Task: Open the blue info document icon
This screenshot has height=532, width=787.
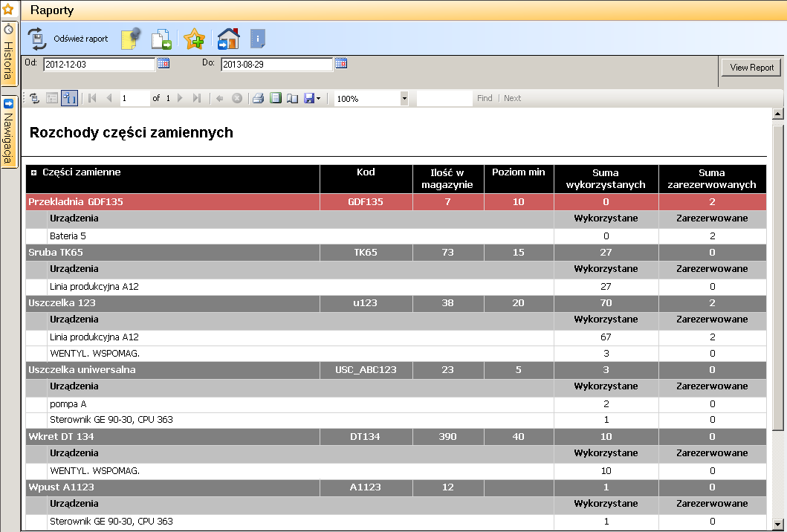Action: point(257,39)
